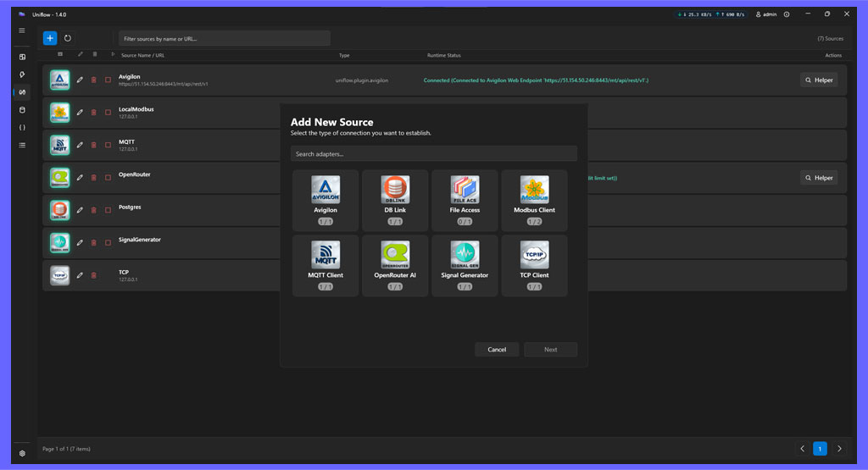Delete the Postgres source
Screen dimensions: 868x470
click(x=93, y=210)
